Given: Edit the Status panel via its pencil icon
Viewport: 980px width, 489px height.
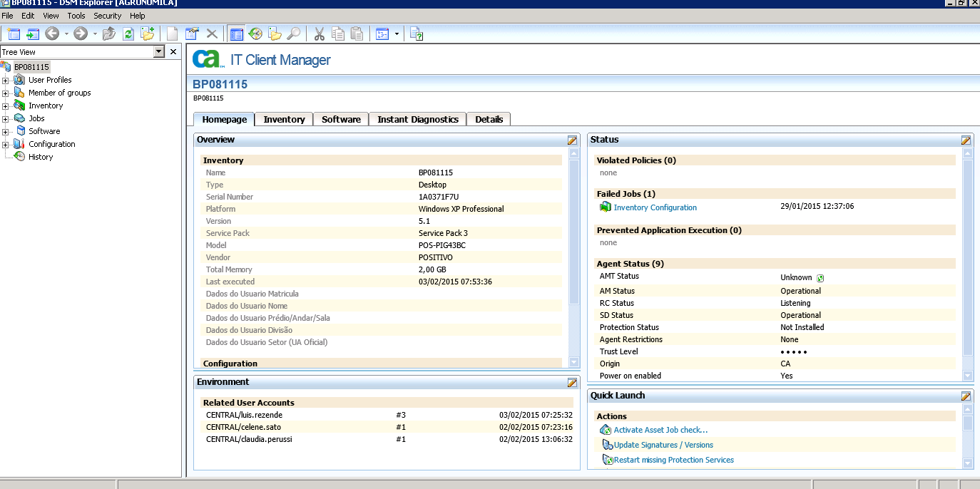Looking at the screenshot, I should (x=966, y=140).
